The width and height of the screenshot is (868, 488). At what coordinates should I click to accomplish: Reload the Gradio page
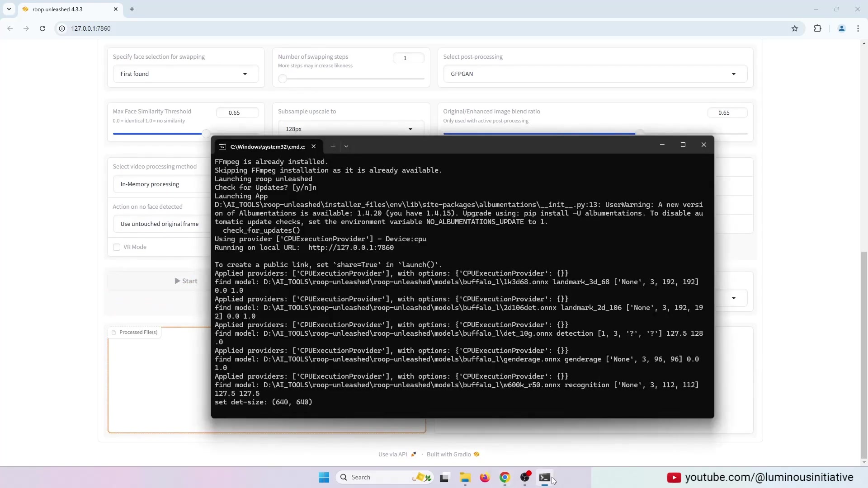pos(42,28)
